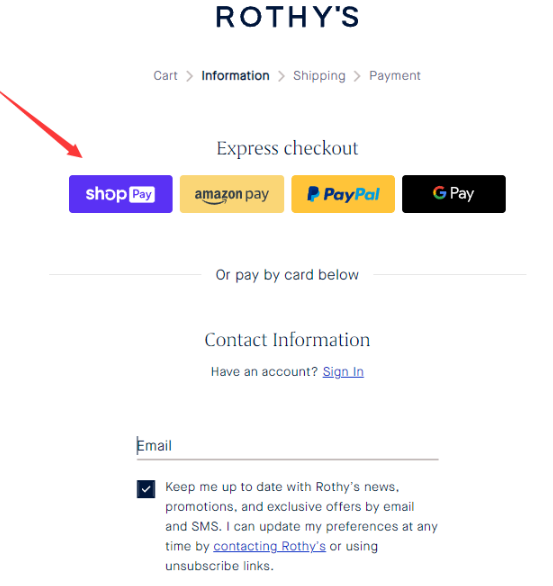
Task: Click the Information breadcrumb step
Action: (x=235, y=76)
